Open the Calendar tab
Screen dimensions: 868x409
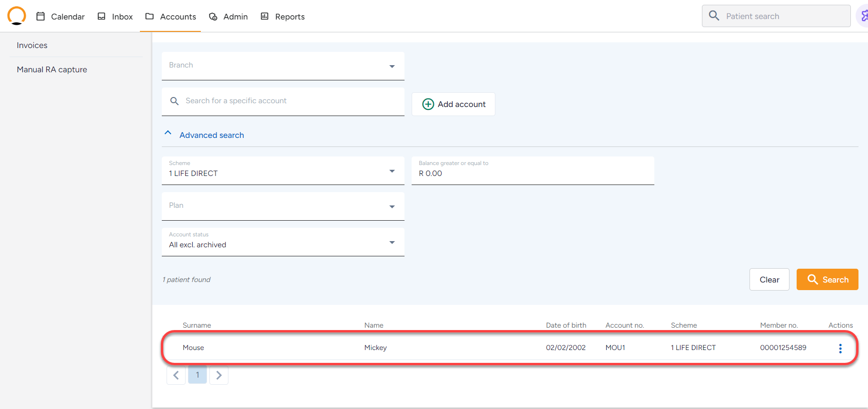(61, 17)
